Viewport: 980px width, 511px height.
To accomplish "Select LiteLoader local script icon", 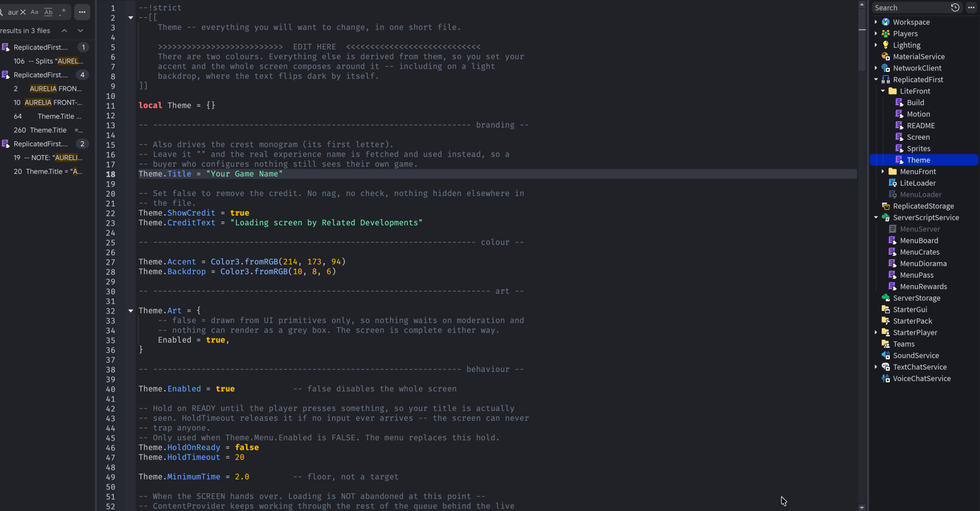I will coord(892,183).
